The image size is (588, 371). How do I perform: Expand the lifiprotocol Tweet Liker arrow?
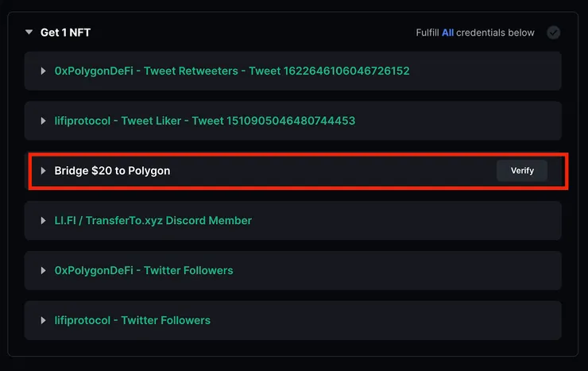point(44,122)
